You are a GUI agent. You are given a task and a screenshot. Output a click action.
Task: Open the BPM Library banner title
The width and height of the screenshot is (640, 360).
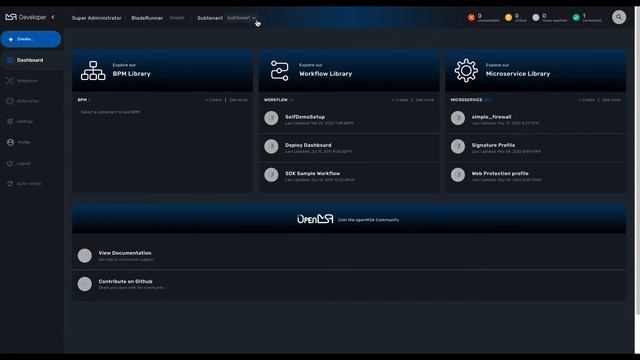[131, 74]
